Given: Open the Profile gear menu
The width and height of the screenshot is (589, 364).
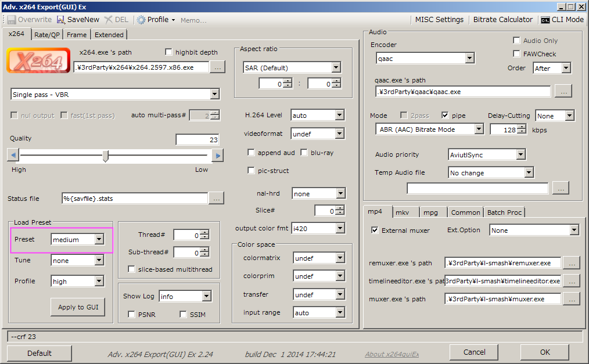Looking at the screenshot, I should pyautogui.click(x=156, y=20).
